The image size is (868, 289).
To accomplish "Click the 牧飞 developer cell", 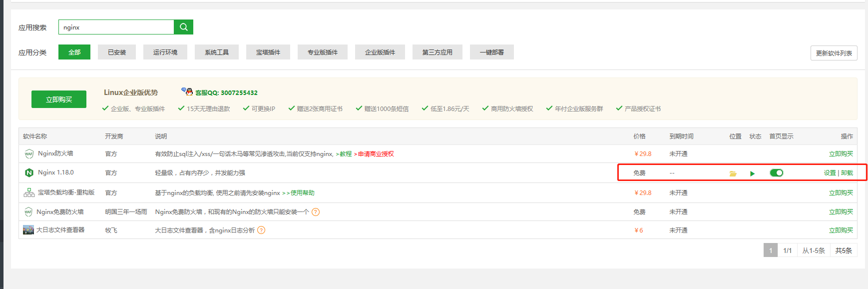I will (111, 230).
